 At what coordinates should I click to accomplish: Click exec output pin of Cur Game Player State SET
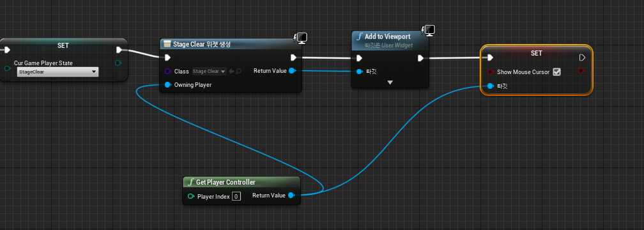click(x=119, y=50)
